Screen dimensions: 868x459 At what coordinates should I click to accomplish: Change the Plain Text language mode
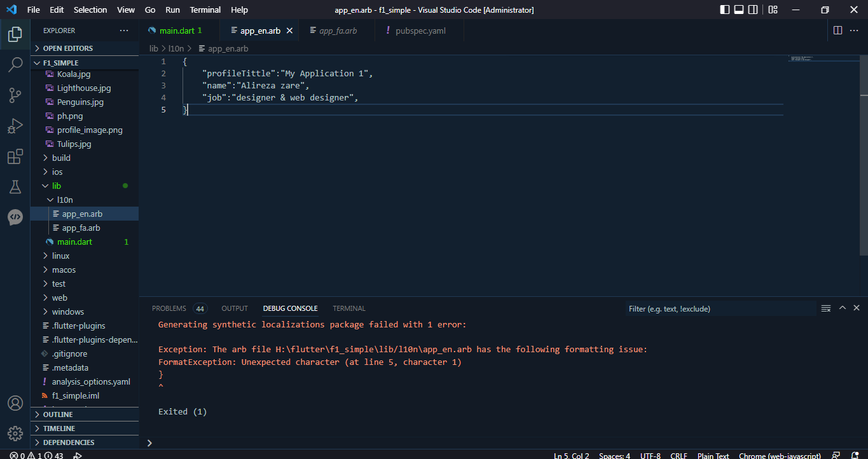[713, 455]
